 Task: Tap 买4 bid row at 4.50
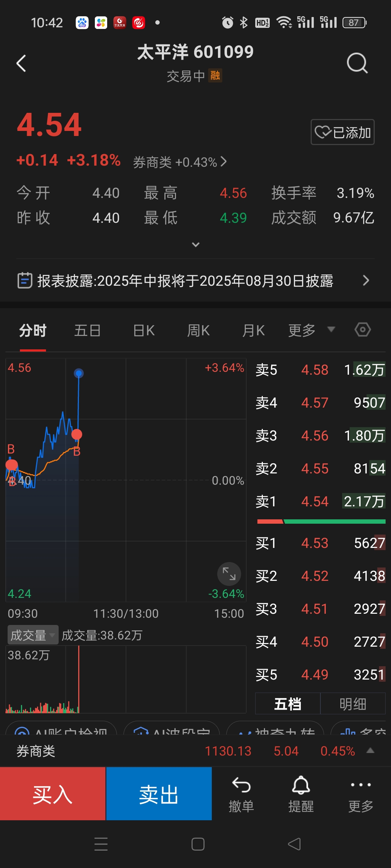pyautogui.click(x=320, y=642)
